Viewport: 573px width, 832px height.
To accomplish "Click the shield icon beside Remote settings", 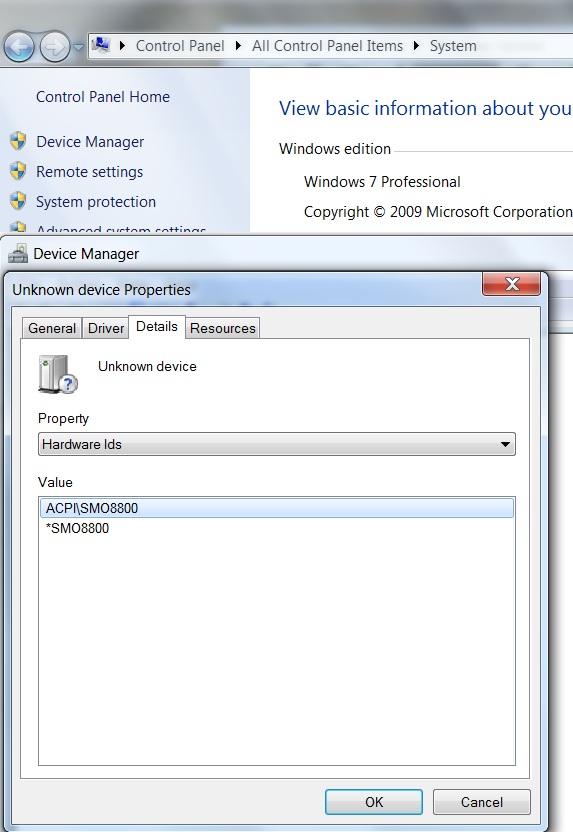I will (x=18, y=171).
